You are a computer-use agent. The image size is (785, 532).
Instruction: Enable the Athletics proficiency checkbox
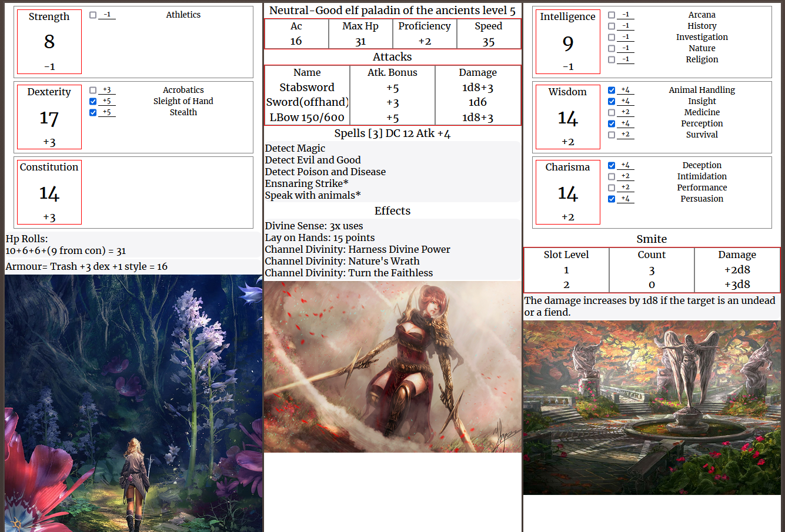pos(93,15)
